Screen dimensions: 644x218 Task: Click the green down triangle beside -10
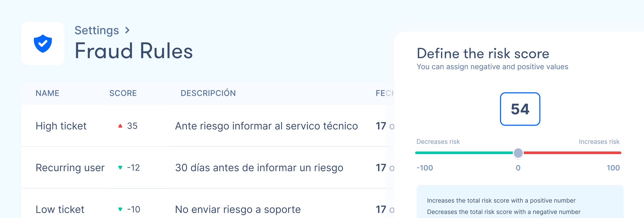120,209
